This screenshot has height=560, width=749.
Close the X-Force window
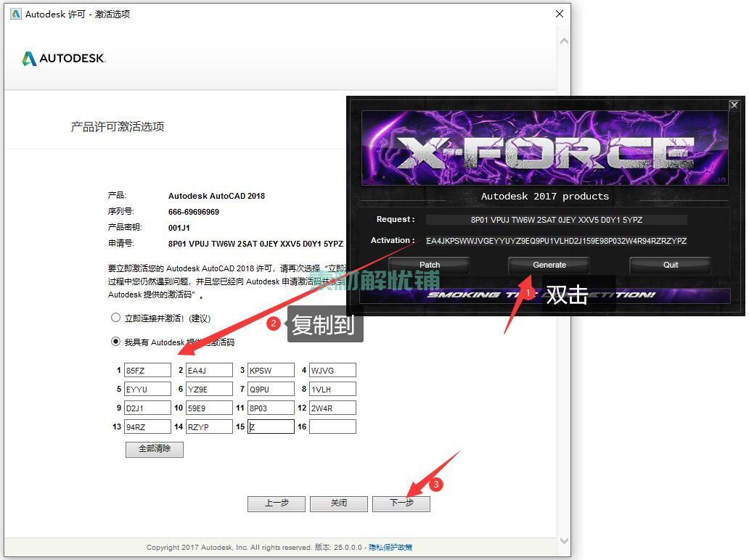[734, 105]
